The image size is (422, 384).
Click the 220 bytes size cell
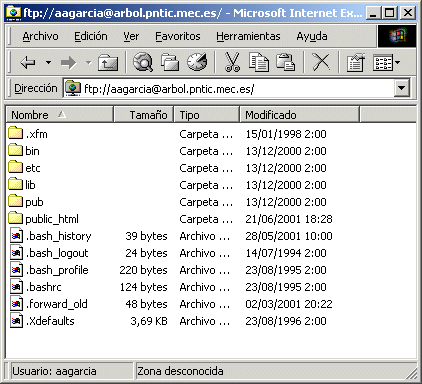coord(143,270)
